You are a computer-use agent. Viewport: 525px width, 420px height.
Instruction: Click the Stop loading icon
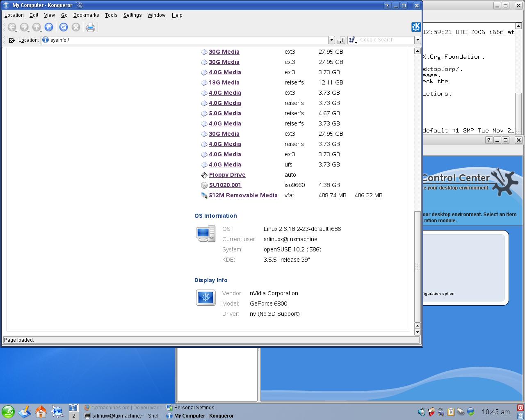tap(76, 27)
